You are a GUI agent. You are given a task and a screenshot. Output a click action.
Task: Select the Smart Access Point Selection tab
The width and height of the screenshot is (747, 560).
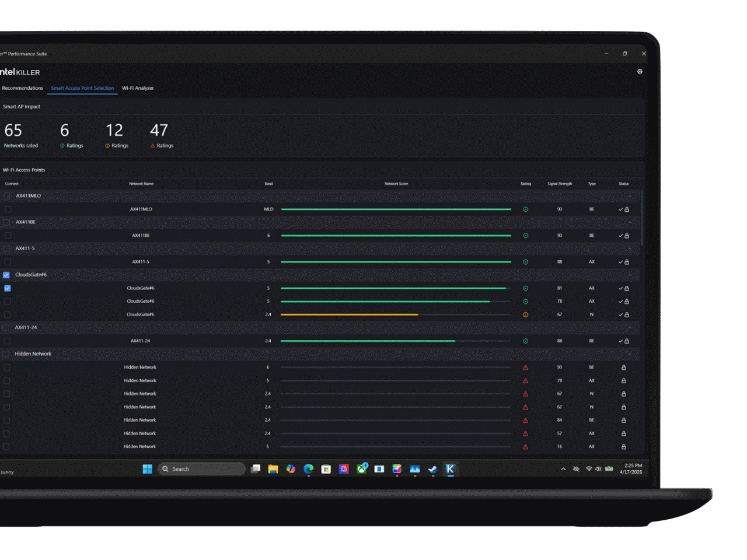82,88
